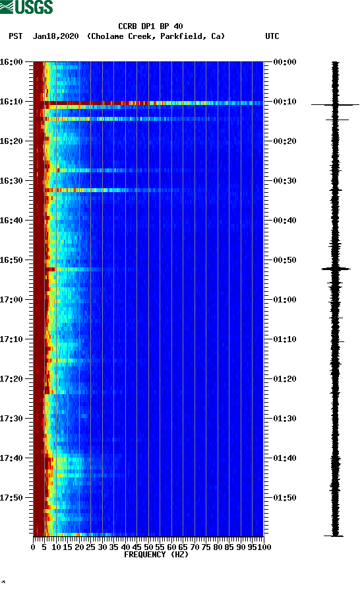Click the 'PST' timezone label

pyautogui.click(x=16, y=36)
